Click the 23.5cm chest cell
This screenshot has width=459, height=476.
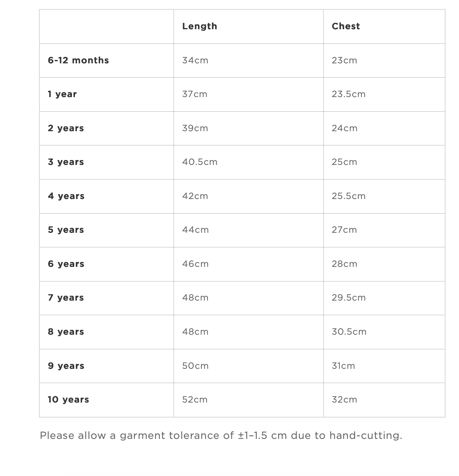click(348, 94)
